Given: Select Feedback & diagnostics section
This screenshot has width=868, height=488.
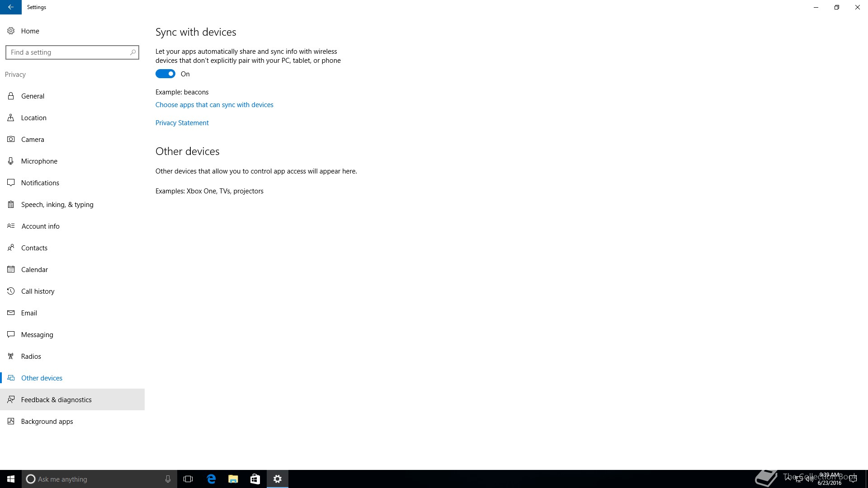Looking at the screenshot, I should click(72, 399).
